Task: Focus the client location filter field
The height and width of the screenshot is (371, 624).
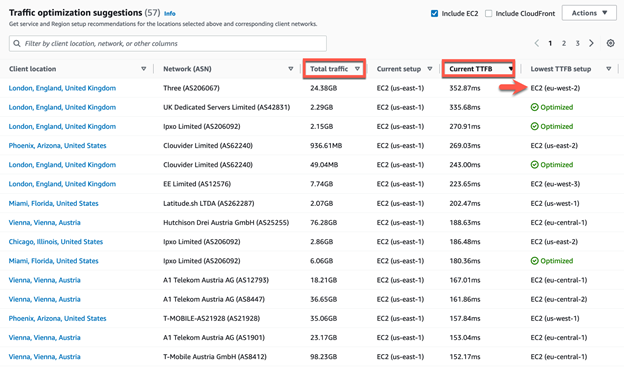Action: 168,43
